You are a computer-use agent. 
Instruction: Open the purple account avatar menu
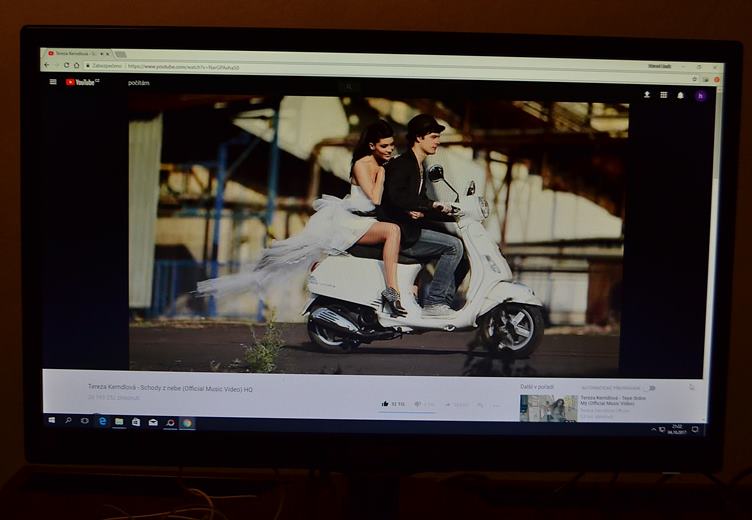point(700,96)
